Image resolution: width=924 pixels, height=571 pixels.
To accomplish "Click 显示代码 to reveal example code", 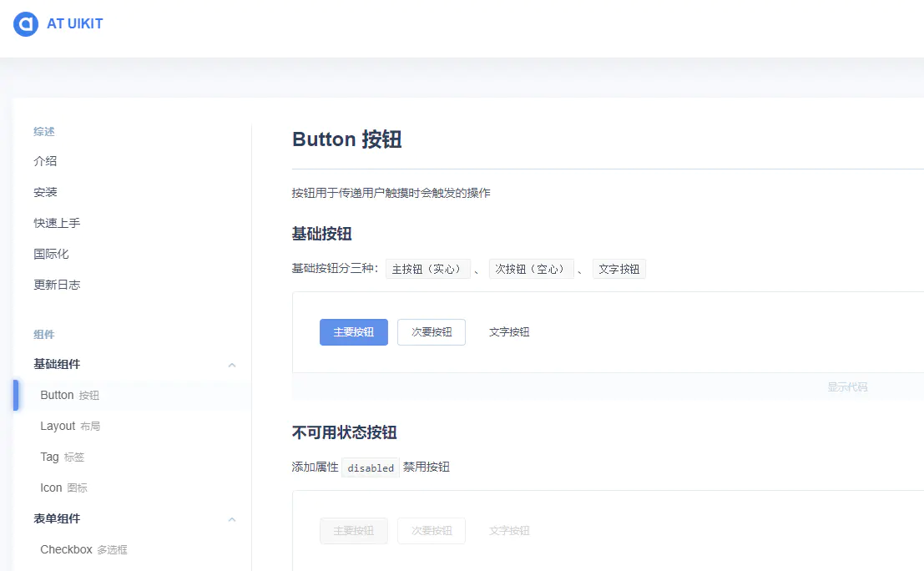I will point(846,388).
